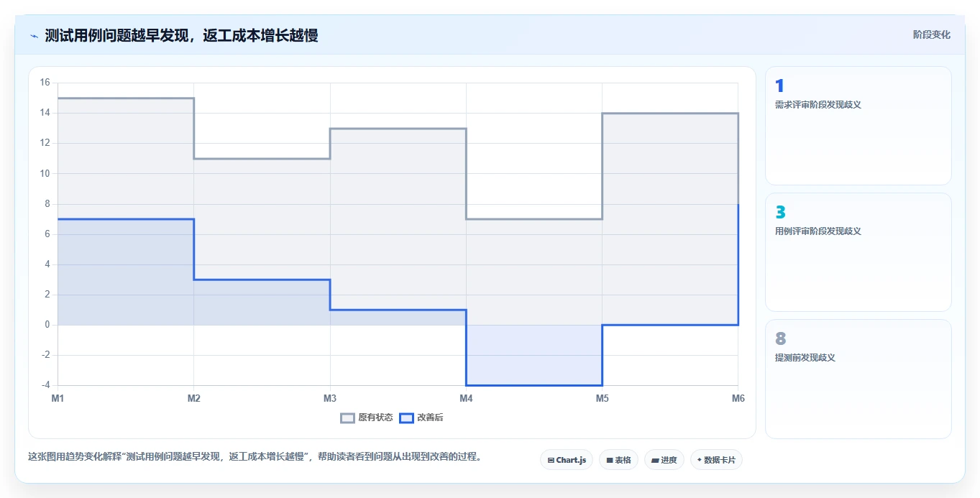The image size is (980, 498).
Task: Toggle the 改善后 legend series
Action: point(422,418)
